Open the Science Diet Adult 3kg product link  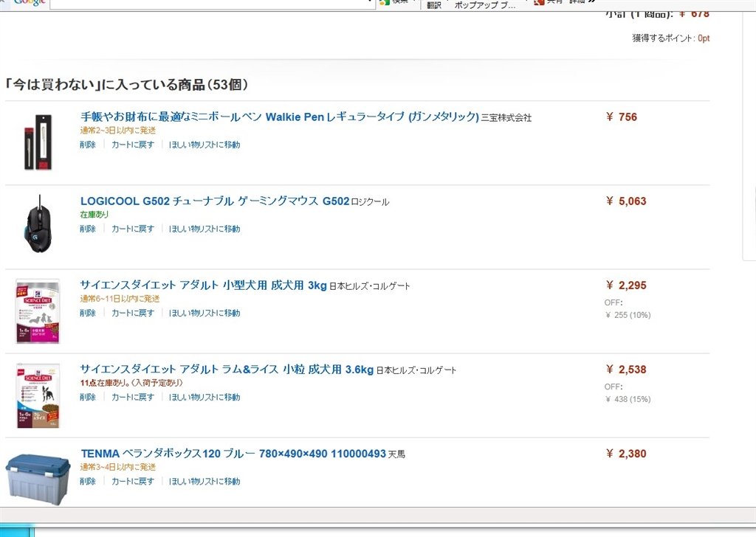204,285
